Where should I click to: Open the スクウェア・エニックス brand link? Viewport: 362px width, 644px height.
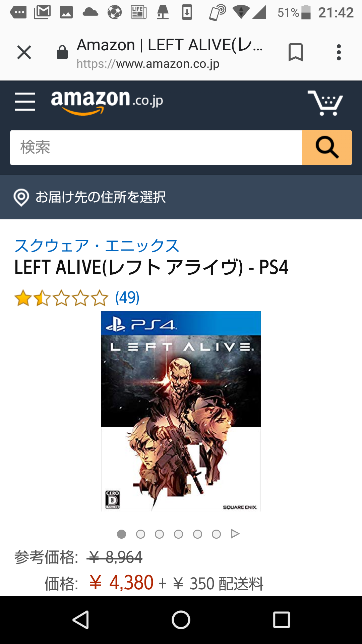click(97, 246)
